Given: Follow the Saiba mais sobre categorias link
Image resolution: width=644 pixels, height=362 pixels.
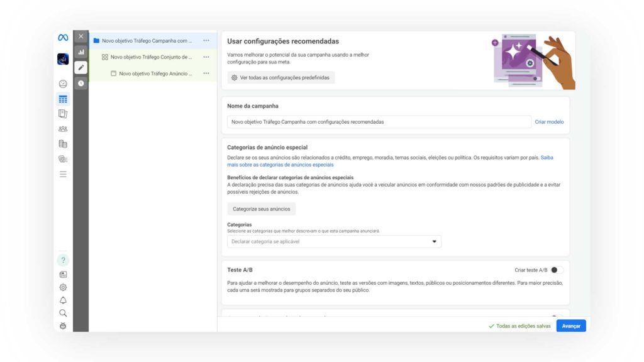Looking at the screenshot, I should [x=280, y=165].
